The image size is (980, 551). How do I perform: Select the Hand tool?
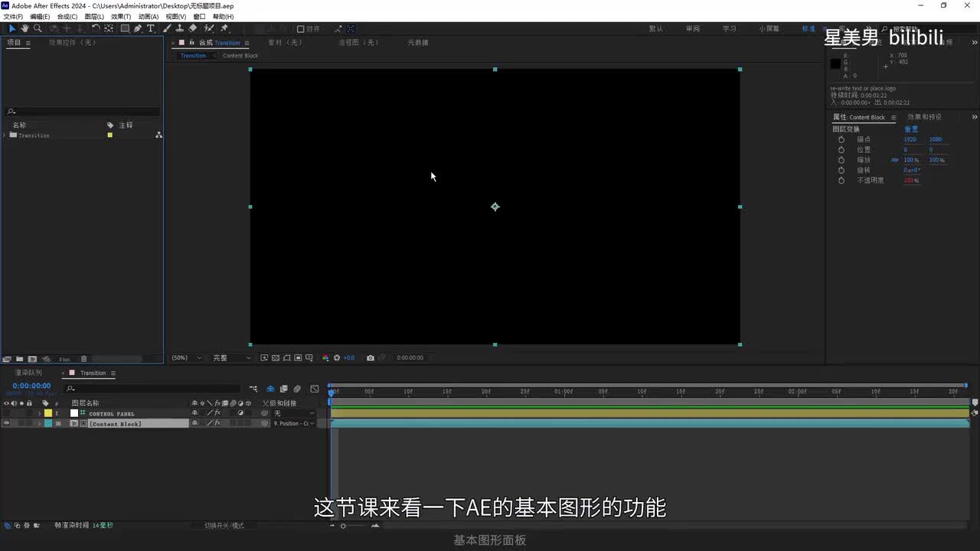[x=24, y=28]
